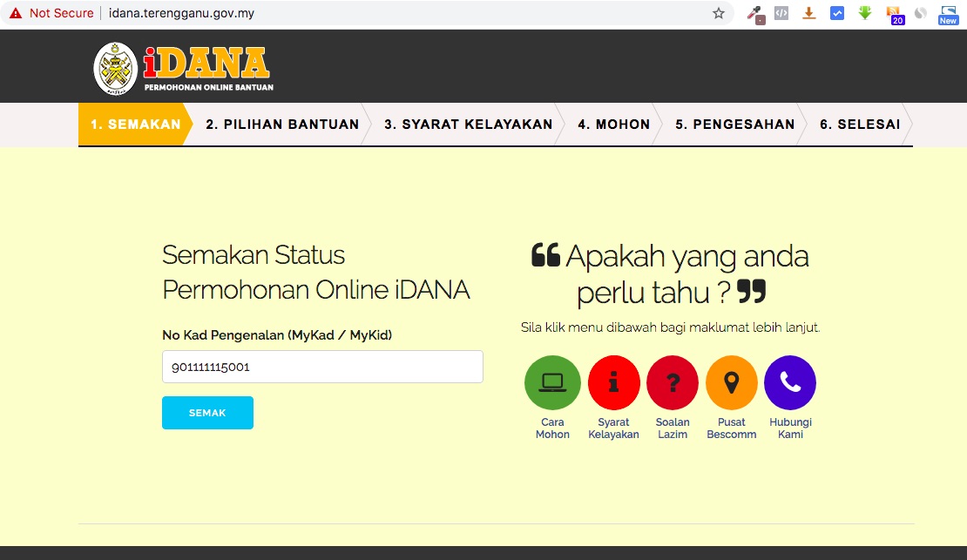Open the extension badged New
The width and height of the screenshot is (967, 560).
tap(948, 15)
